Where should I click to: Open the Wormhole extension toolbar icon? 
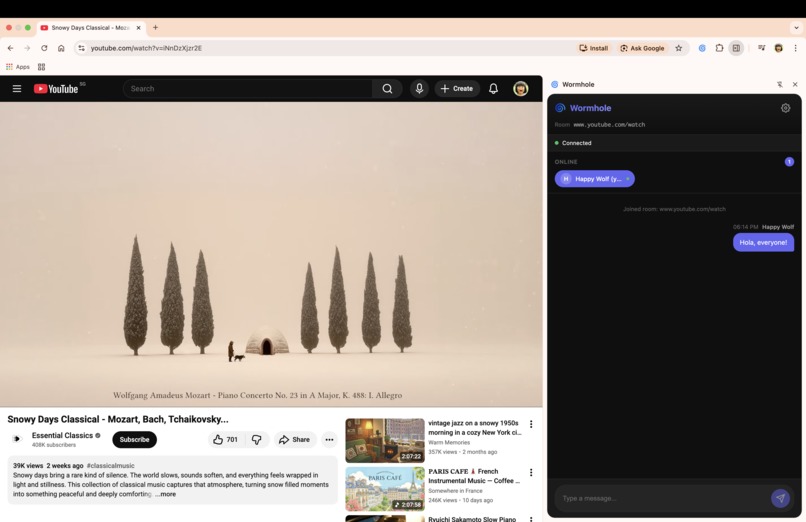[x=702, y=48]
